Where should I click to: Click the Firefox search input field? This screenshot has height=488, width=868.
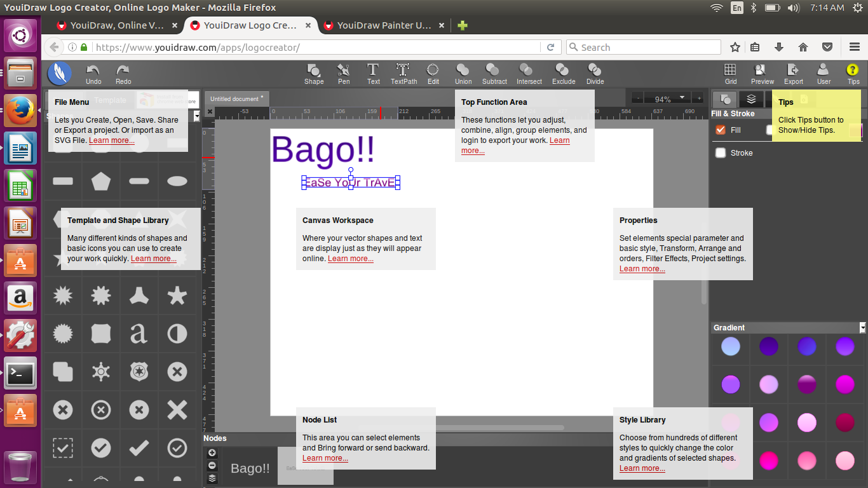click(643, 47)
